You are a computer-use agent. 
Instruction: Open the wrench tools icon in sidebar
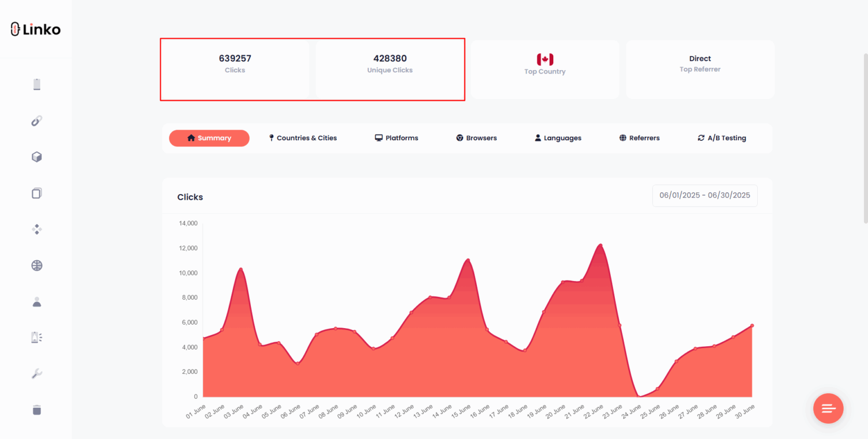pos(37,373)
